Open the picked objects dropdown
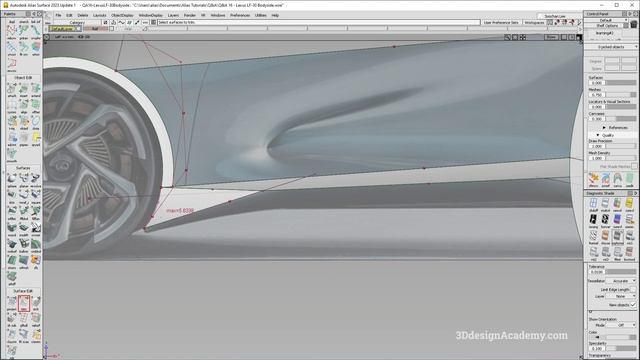 pyautogui.click(x=612, y=47)
